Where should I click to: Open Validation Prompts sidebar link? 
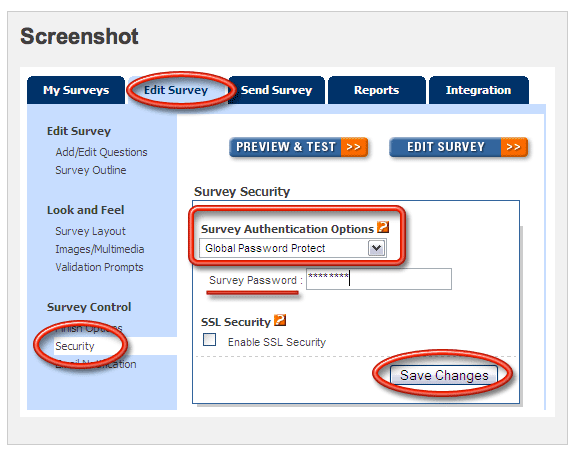99,267
